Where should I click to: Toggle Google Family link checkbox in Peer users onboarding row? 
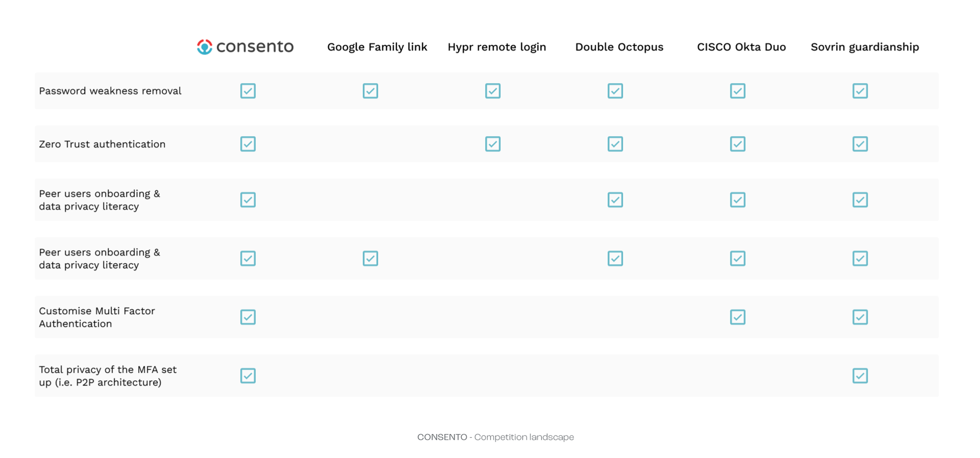[371, 259]
